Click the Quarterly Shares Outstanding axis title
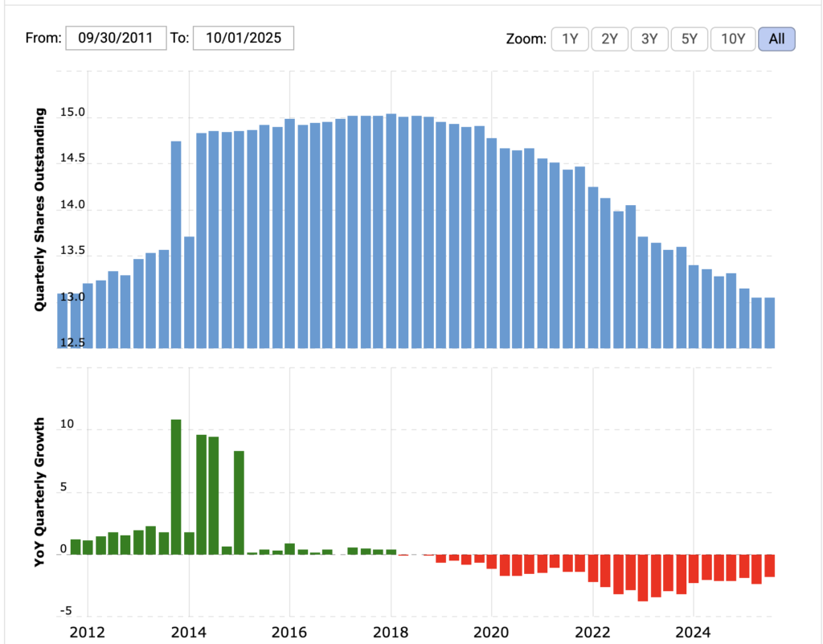The width and height of the screenshot is (823, 644). click(x=39, y=208)
